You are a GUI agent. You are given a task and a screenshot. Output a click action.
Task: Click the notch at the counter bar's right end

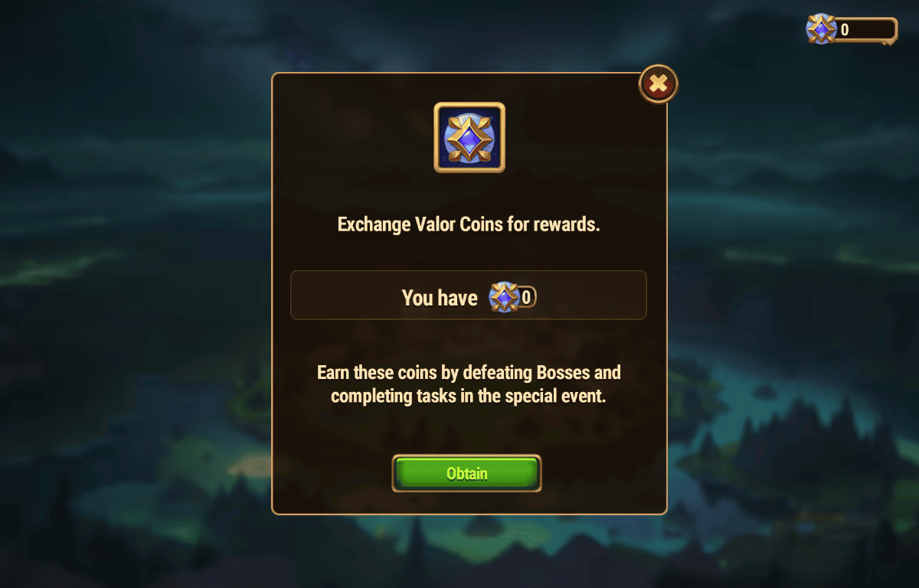(888, 41)
